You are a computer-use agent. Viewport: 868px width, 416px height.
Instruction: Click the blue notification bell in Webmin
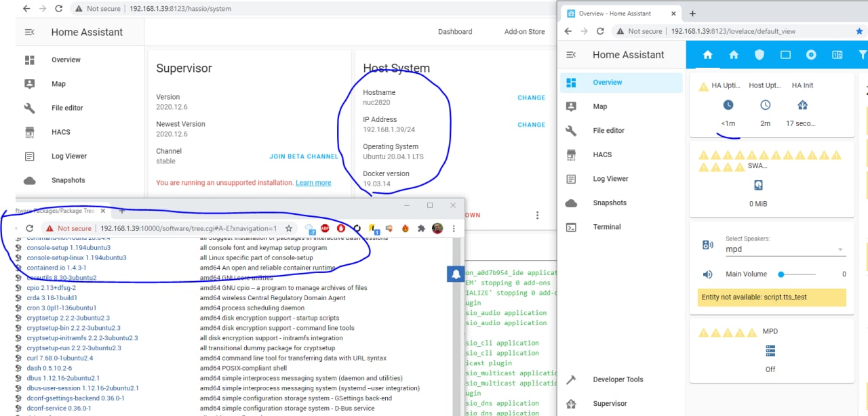(456, 274)
